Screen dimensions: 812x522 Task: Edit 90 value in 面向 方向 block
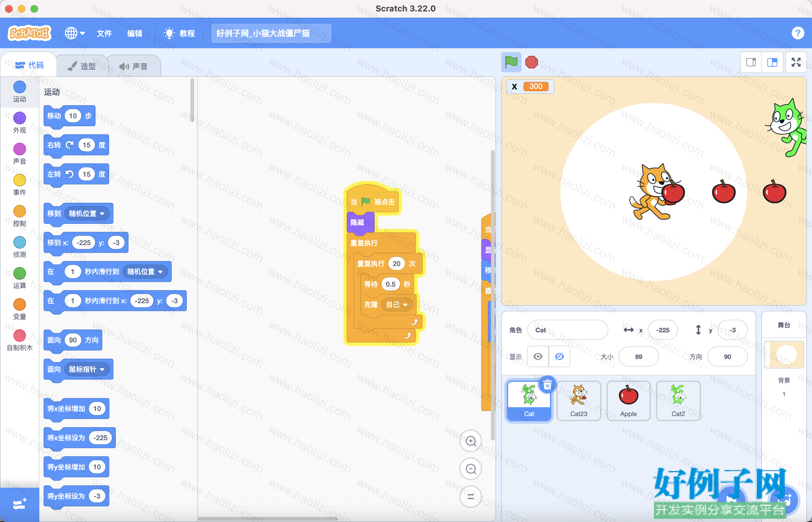(x=73, y=340)
